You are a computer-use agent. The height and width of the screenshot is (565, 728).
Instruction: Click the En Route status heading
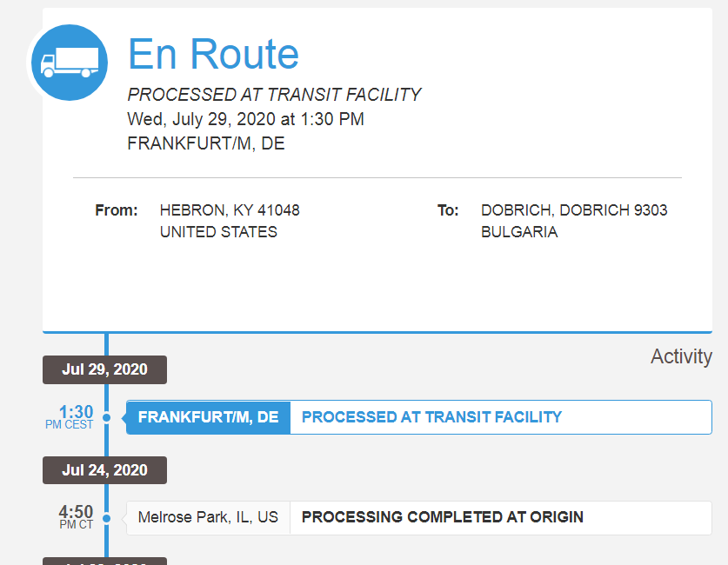pyautogui.click(x=213, y=54)
